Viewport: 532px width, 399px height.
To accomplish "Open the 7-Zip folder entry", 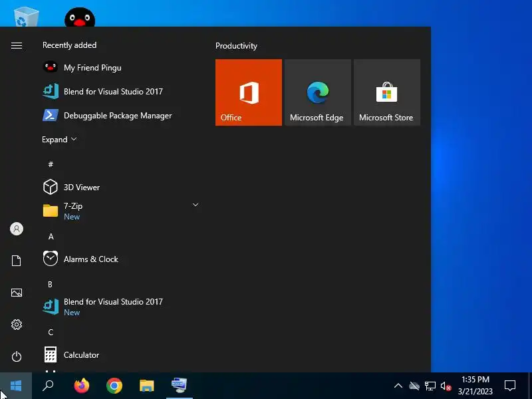I will [x=120, y=211].
